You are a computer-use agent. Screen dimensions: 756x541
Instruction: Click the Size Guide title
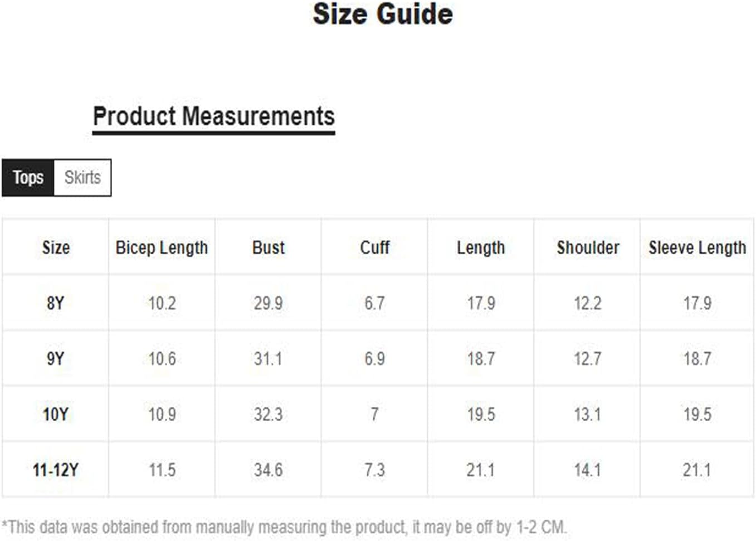[383, 14]
